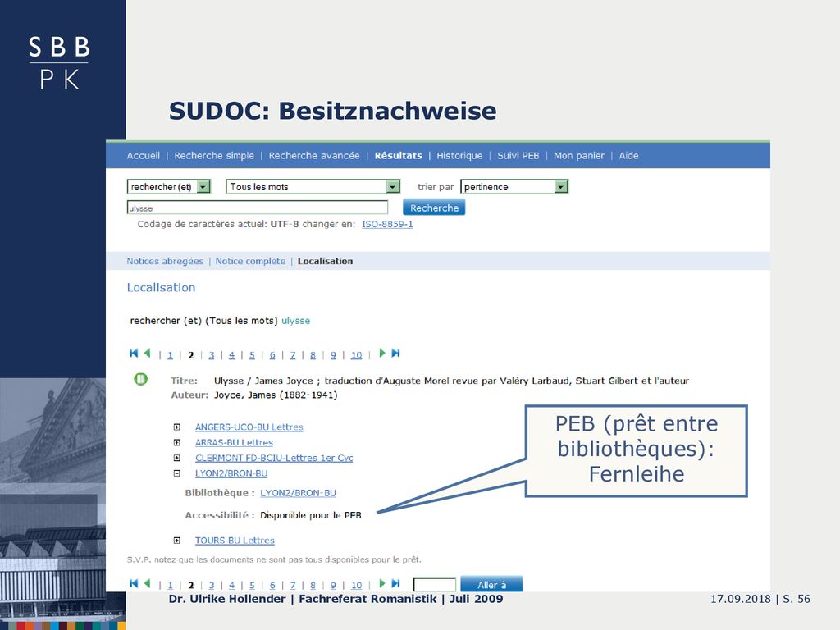Open page 10 in the upper pager
Image resolution: width=840 pixels, height=630 pixels.
[x=356, y=354]
